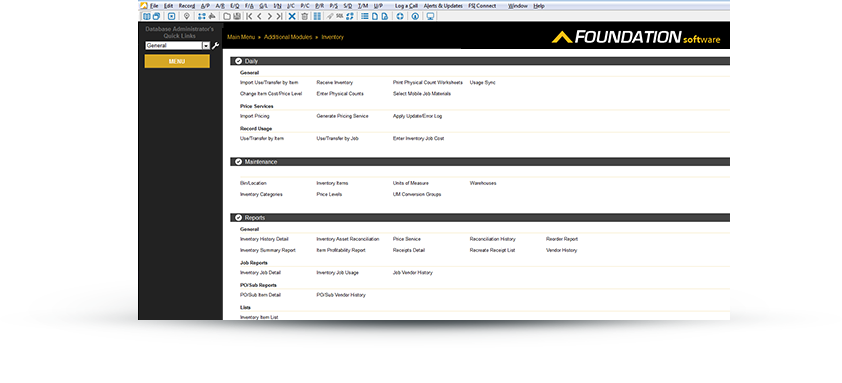Collapse the Daily section
Viewport: 842px width, 383px height.
click(x=238, y=61)
